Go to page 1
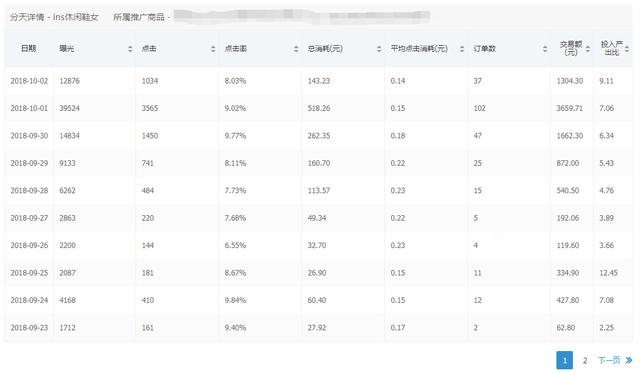Screen dimensions: 640x373 [x=564, y=360]
